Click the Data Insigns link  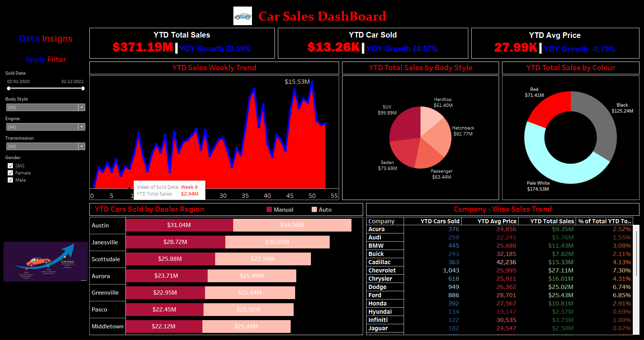point(46,39)
